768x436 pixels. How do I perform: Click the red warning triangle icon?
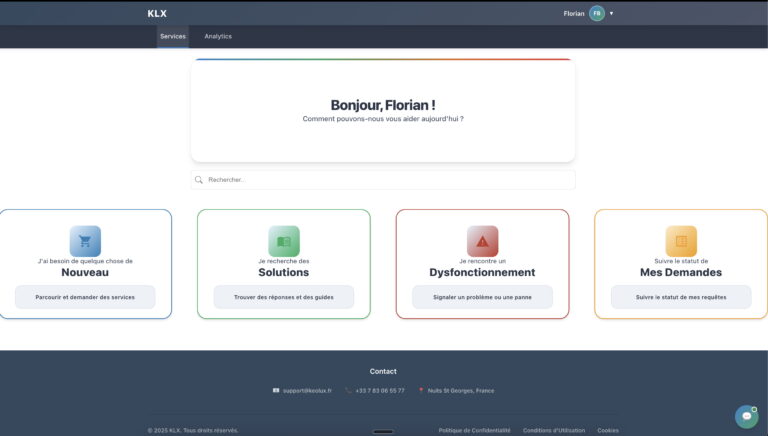coord(482,241)
